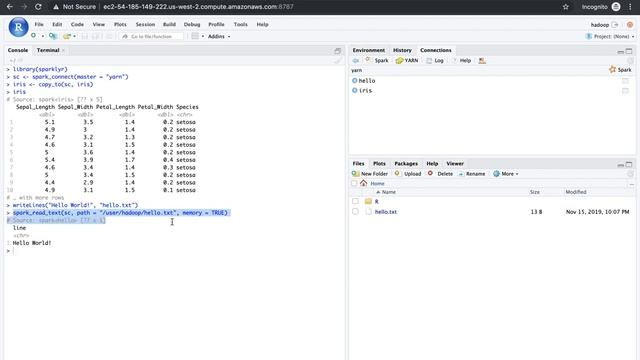Refresh the connections pane
The image size is (640, 360).
tap(630, 61)
